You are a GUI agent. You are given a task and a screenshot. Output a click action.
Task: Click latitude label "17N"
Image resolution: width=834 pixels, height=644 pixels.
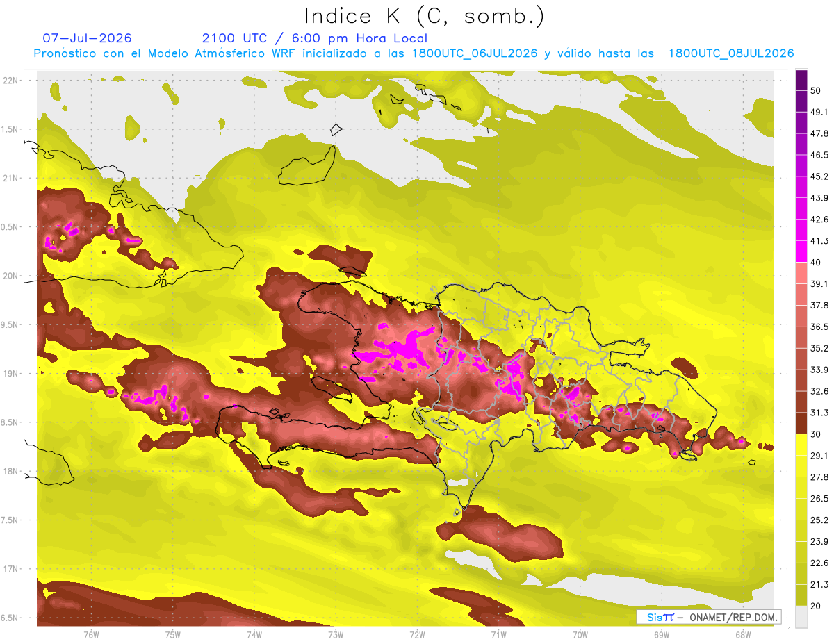pyautogui.click(x=12, y=569)
